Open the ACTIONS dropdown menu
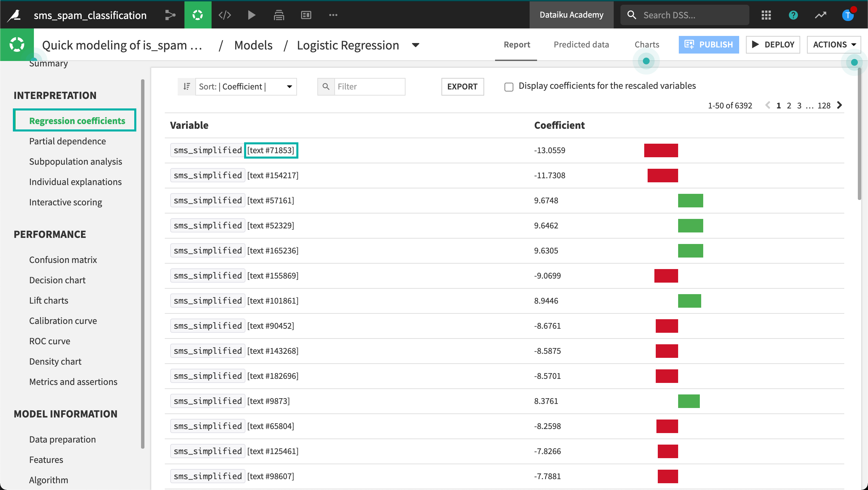The image size is (868, 490). 834,45
